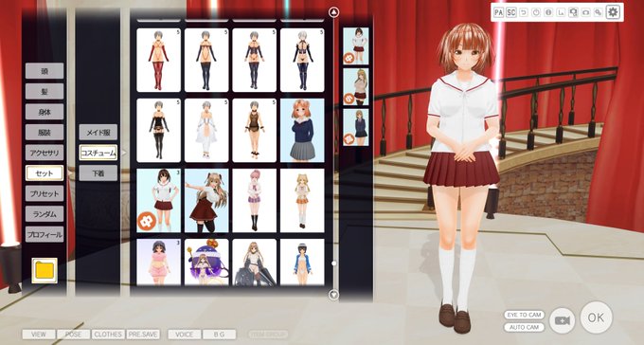Select the セット category
Image resolution: width=644 pixels, height=345 pixels.
click(45, 173)
